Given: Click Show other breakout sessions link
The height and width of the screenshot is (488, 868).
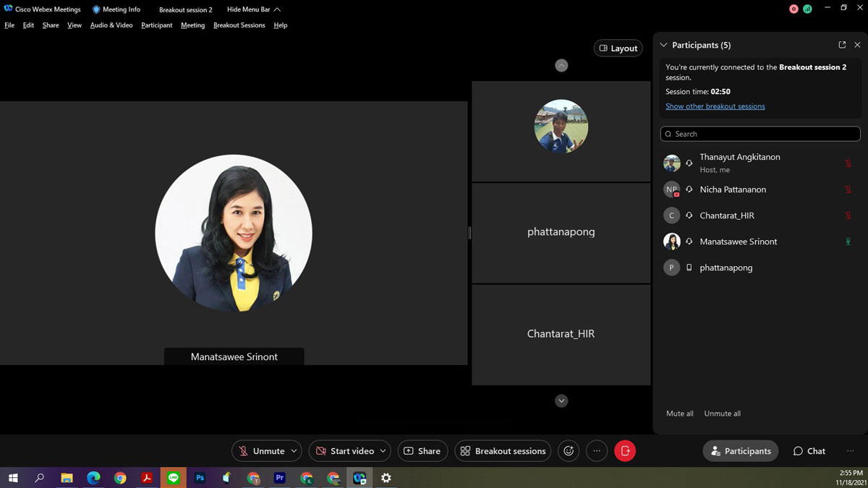Looking at the screenshot, I should point(715,106).
